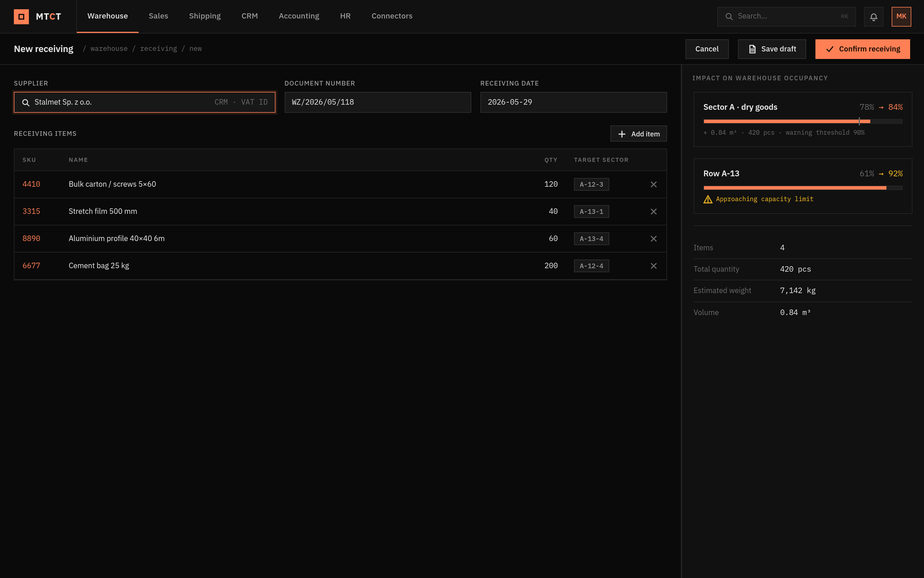Click the QTY column header

tap(551, 160)
